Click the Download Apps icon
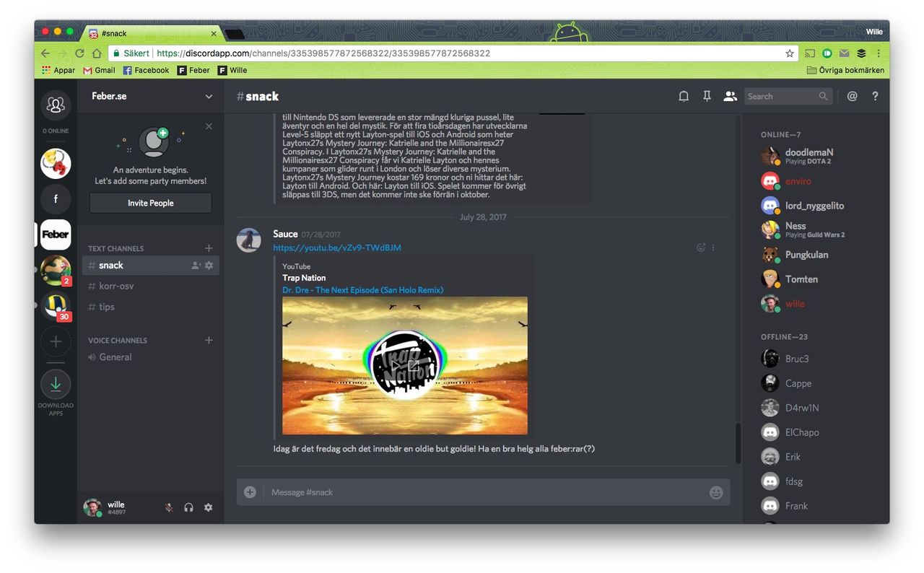The image size is (924, 573). (56, 385)
